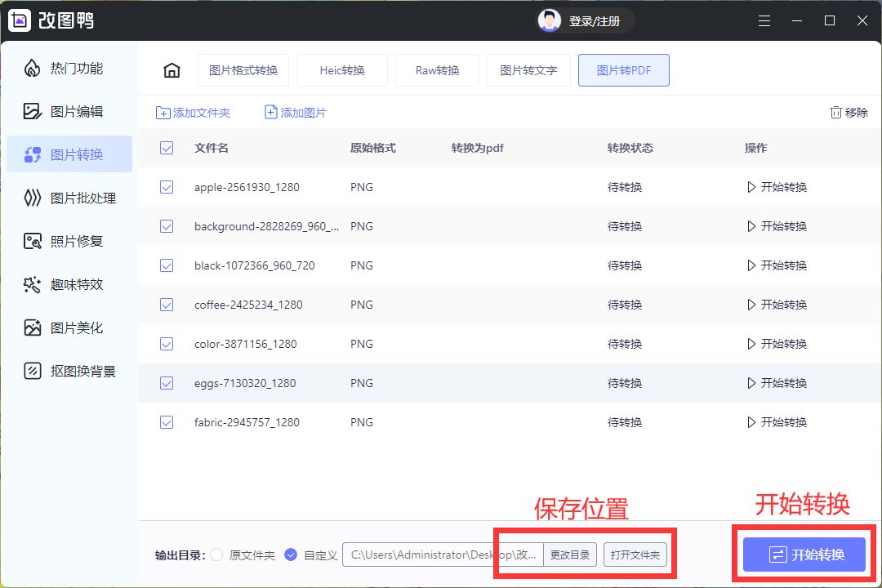The image size is (882, 588).
Task: Click 更改目录 to change save folder
Action: click(x=570, y=555)
